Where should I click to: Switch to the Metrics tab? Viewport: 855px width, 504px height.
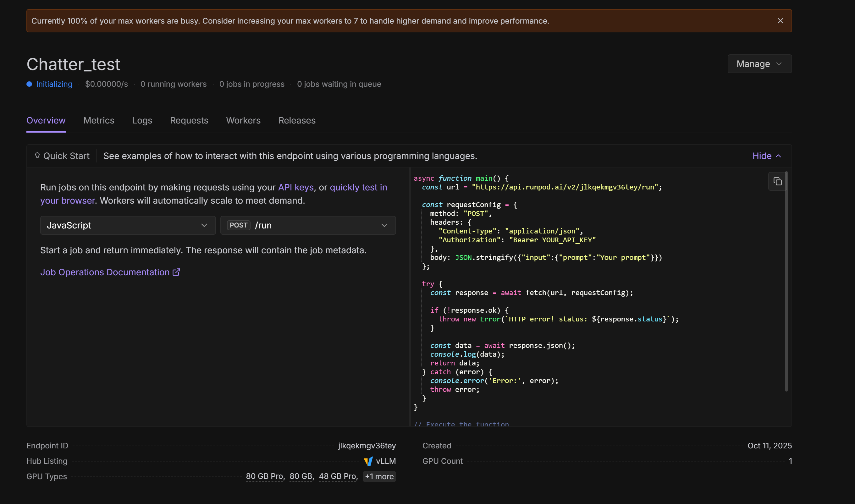click(x=99, y=121)
